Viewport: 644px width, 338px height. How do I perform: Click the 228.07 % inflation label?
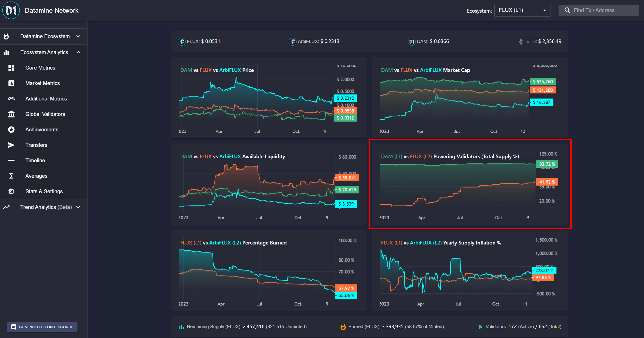(x=544, y=271)
